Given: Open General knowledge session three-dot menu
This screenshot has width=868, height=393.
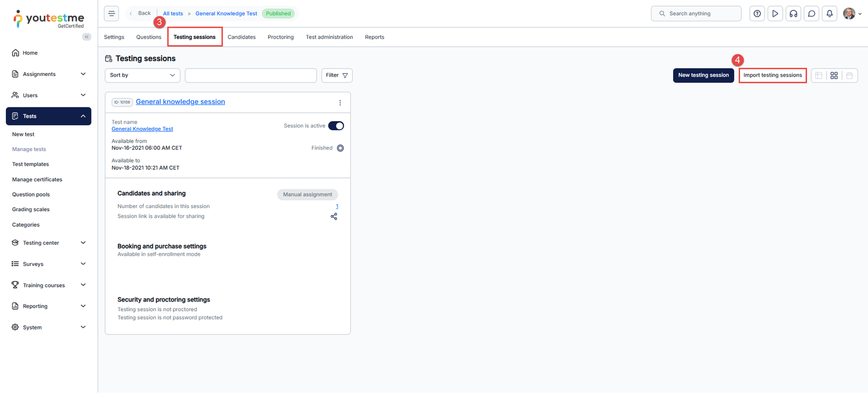Looking at the screenshot, I should click(x=340, y=103).
